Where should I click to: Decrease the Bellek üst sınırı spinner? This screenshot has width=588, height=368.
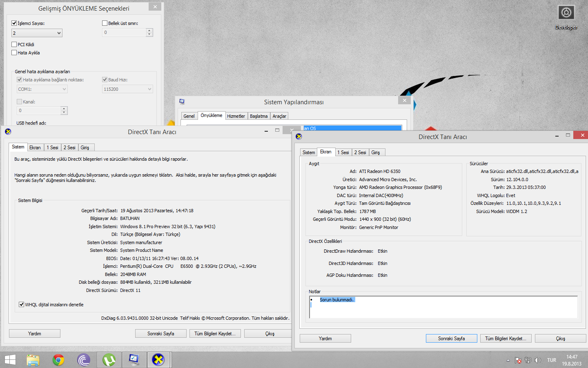tap(149, 34)
